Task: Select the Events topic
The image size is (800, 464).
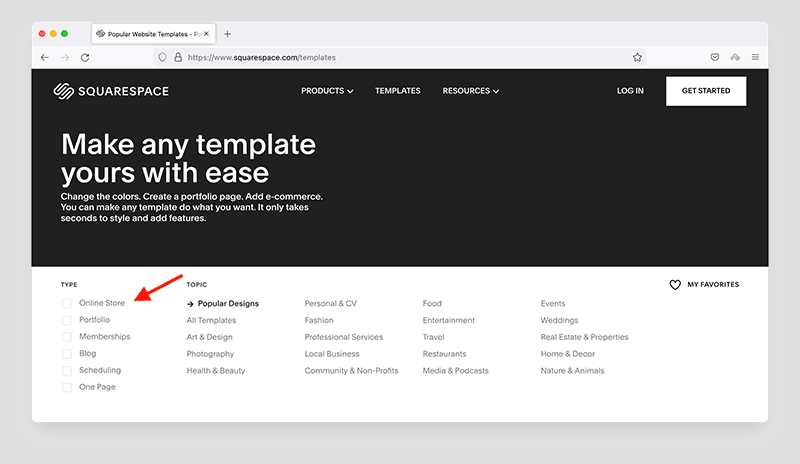Action: coord(553,304)
